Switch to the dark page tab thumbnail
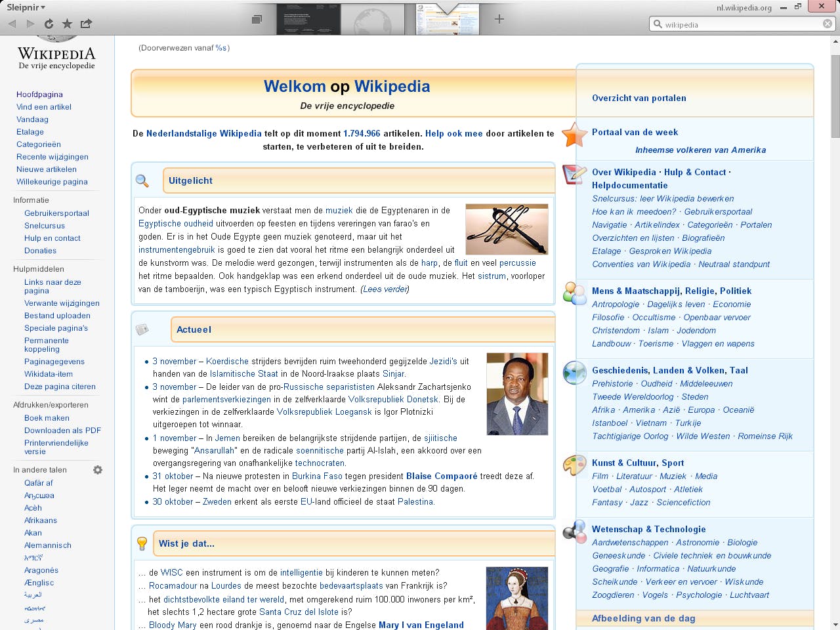The height and width of the screenshot is (630, 840). 308,19
